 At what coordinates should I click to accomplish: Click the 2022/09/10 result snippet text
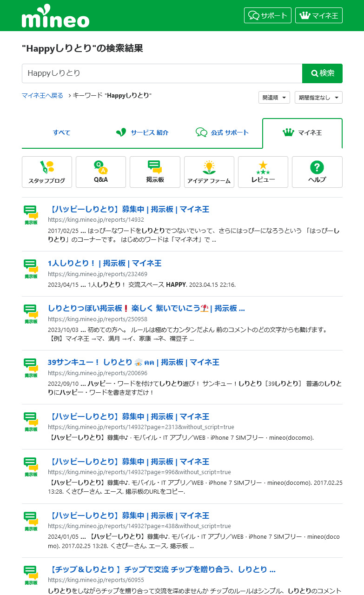pos(195,388)
